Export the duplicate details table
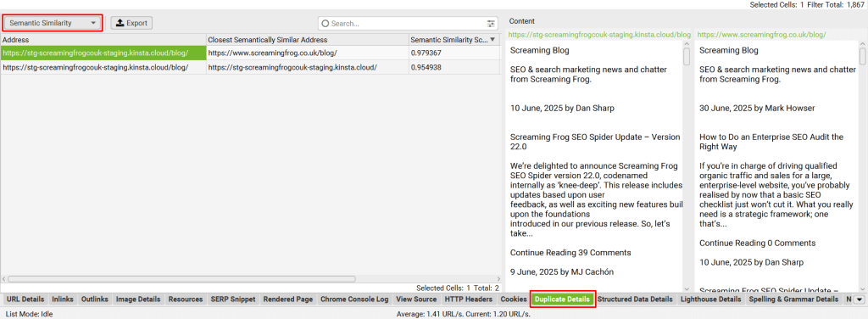 [x=131, y=23]
